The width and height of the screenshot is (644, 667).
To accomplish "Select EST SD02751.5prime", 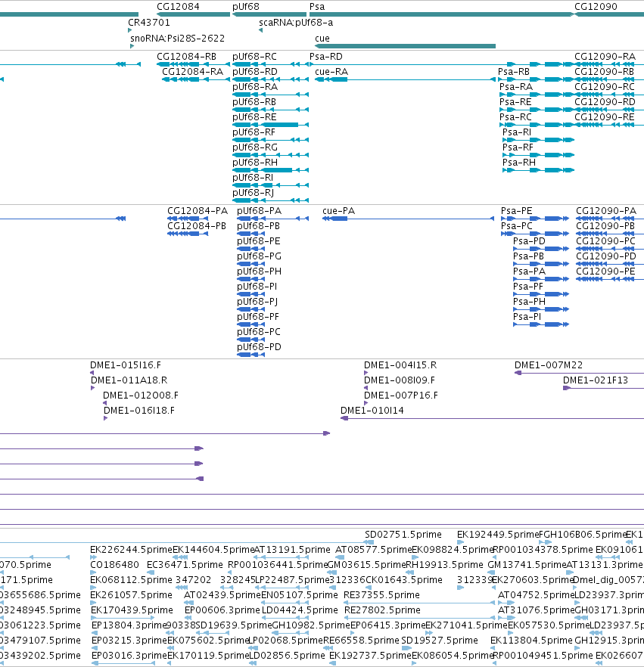I will coord(403,535).
